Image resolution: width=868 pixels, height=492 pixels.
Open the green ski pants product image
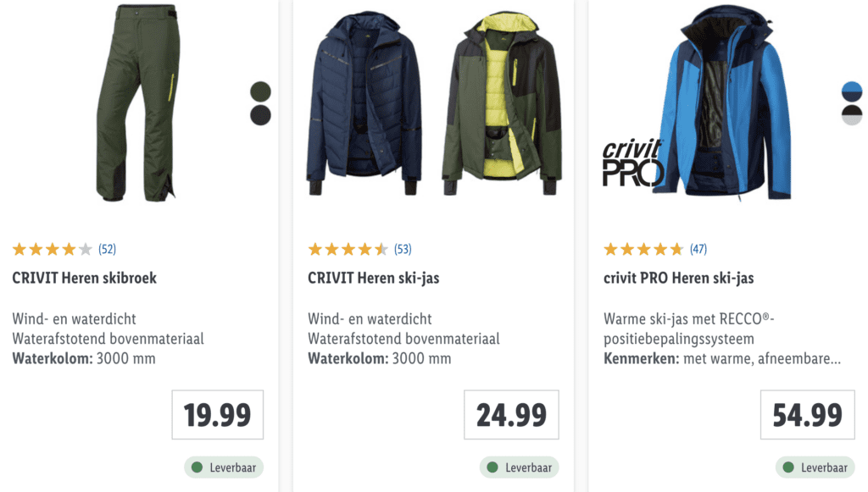coord(134,102)
